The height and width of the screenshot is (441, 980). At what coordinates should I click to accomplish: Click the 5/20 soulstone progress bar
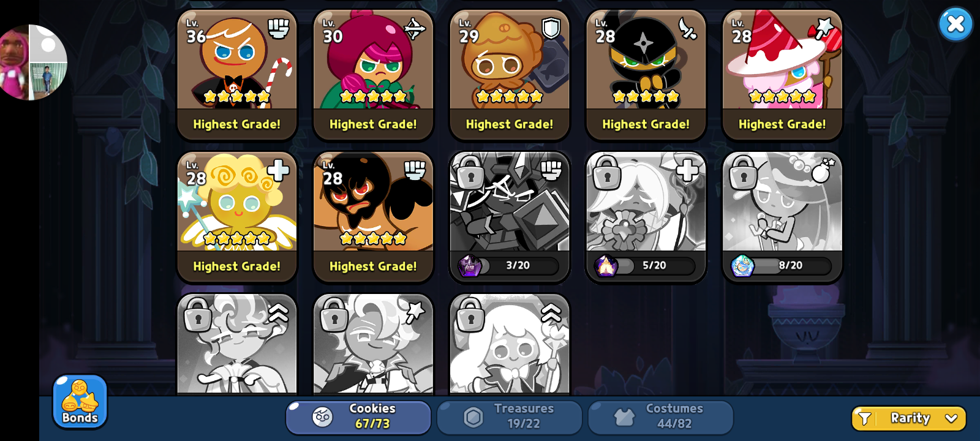654,266
